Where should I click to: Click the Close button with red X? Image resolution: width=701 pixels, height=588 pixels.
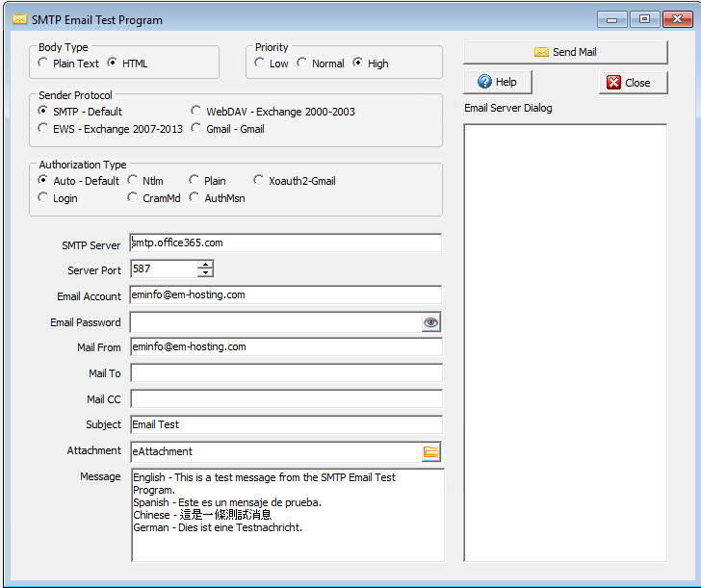(x=634, y=83)
